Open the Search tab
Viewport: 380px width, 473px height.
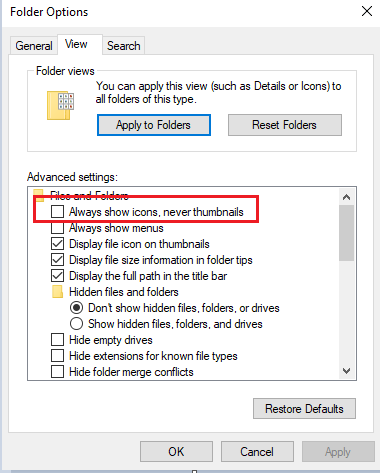click(123, 46)
